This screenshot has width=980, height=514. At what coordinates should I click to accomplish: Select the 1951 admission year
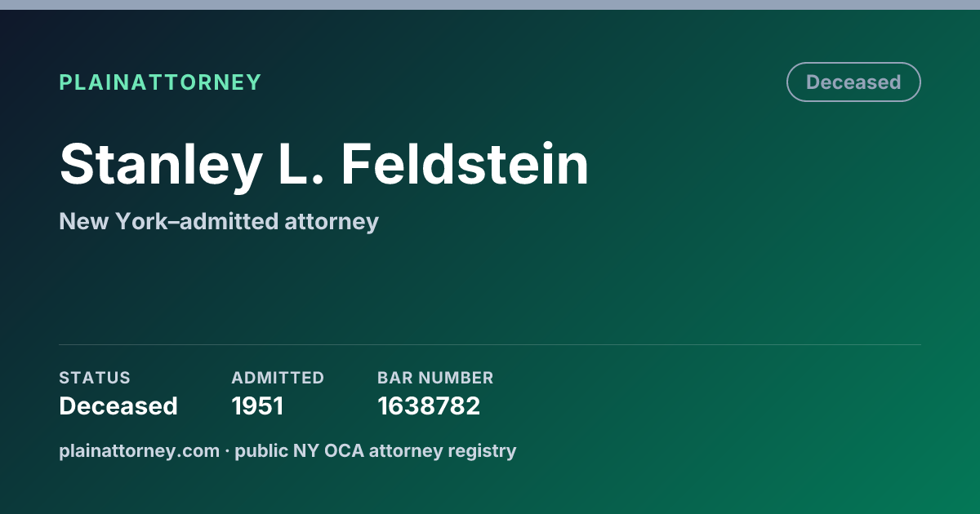[257, 405]
